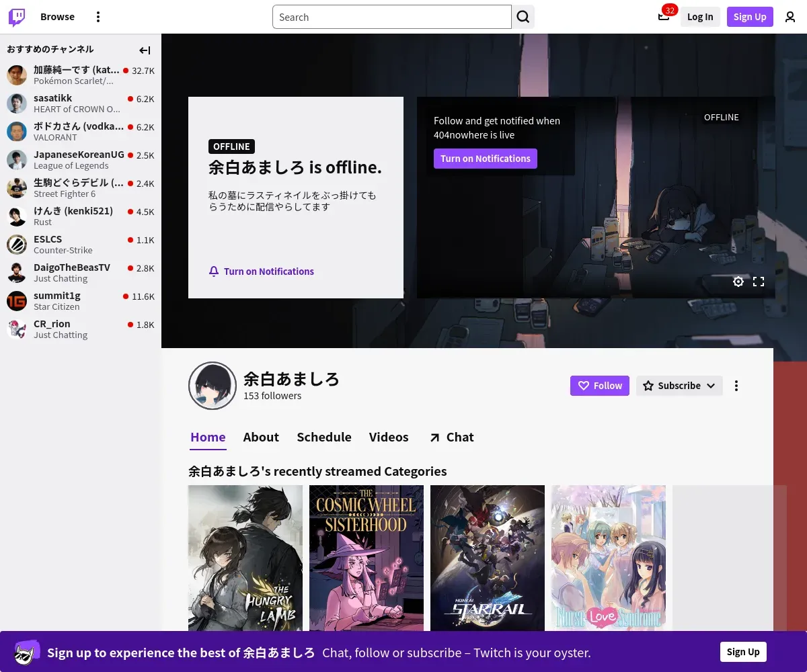
Task: Switch to the Videos tab
Action: [x=389, y=437]
